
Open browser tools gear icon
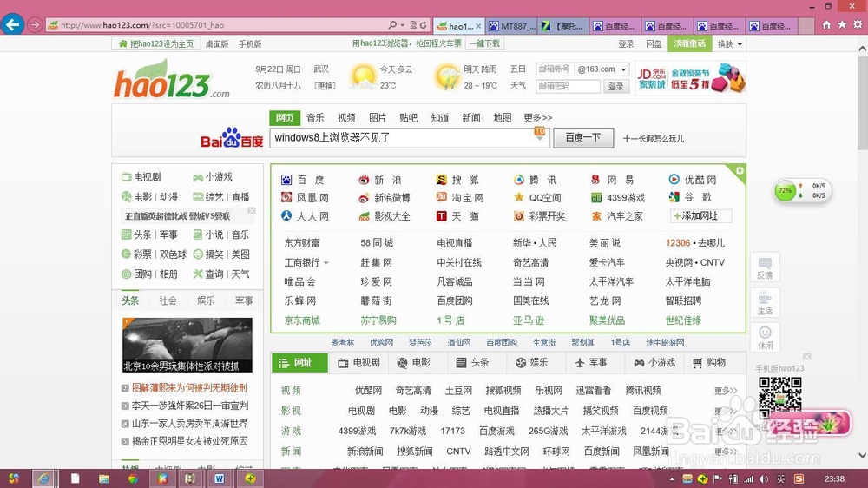point(858,25)
